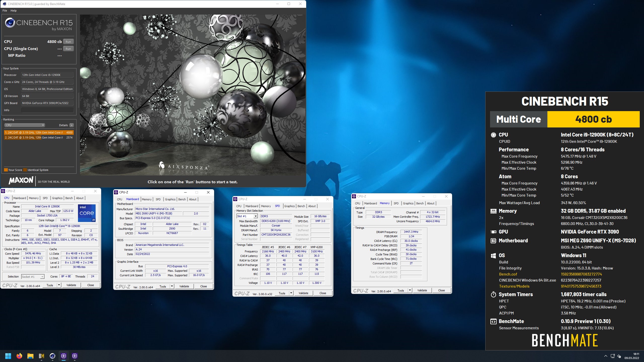Launch Firefox from the taskbar

[x=19, y=356]
